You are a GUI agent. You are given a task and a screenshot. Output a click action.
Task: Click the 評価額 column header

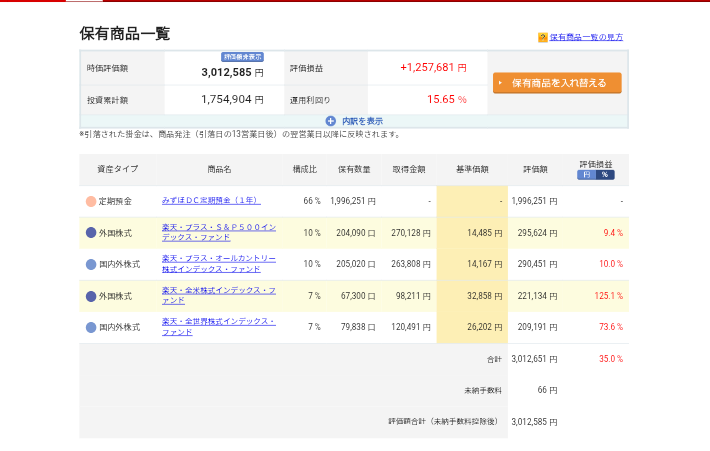535,169
